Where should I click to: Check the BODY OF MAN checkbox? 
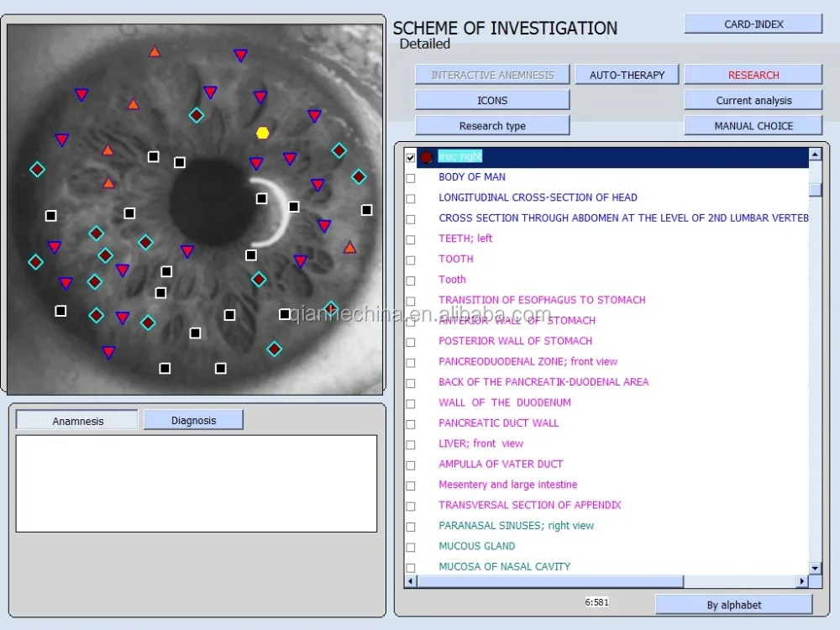click(411, 178)
